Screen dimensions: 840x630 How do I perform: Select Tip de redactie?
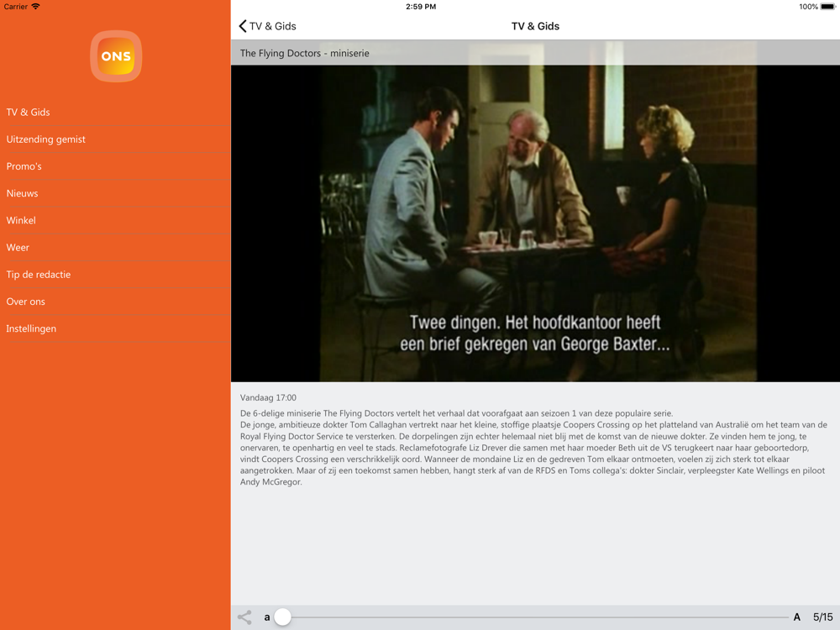(x=115, y=275)
